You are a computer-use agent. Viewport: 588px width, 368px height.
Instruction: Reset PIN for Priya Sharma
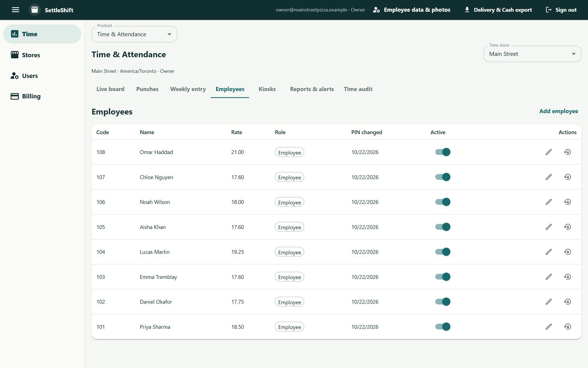tap(567, 327)
